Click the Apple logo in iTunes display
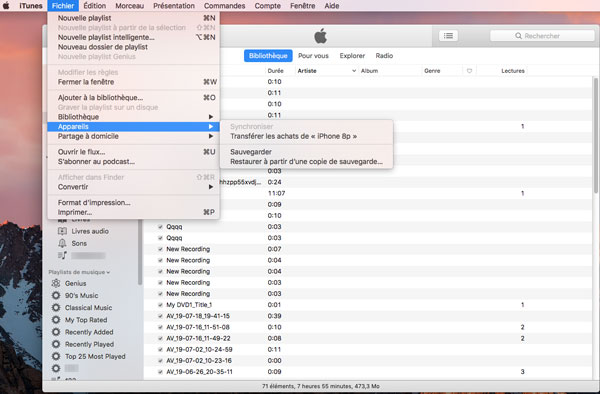Screen dimensions: 600x394 pos(321,36)
